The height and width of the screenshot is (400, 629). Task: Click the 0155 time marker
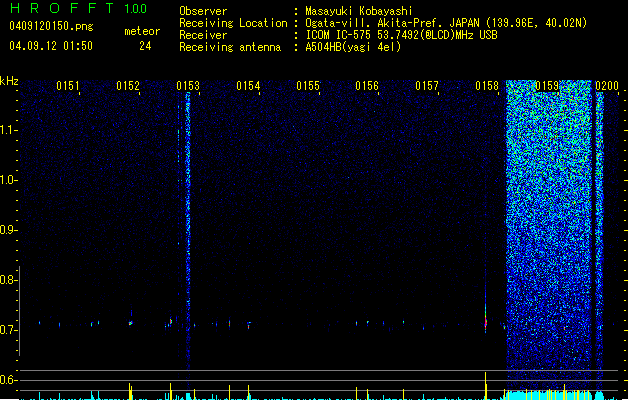[308, 86]
